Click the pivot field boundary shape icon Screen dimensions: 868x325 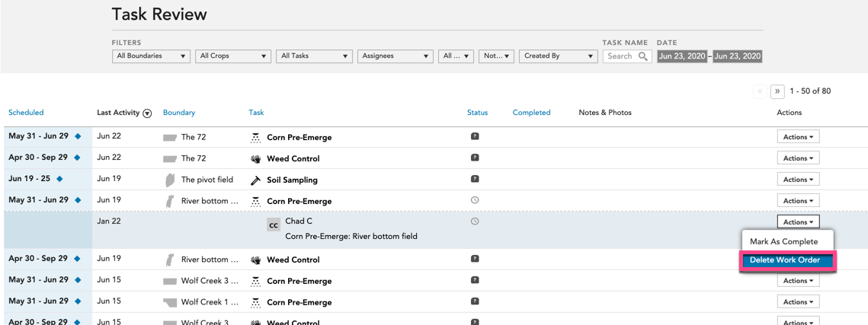[x=170, y=180]
